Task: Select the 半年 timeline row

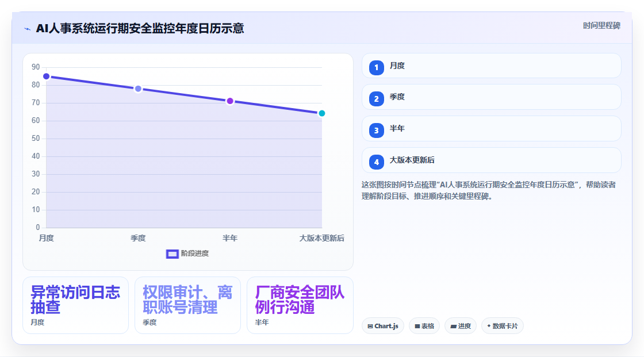Action: click(x=491, y=129)
